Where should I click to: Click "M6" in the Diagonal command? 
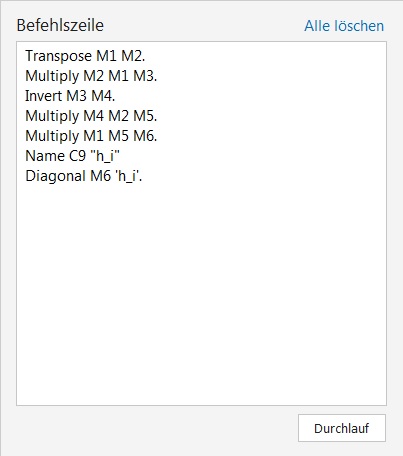click(x=101, y=176)
